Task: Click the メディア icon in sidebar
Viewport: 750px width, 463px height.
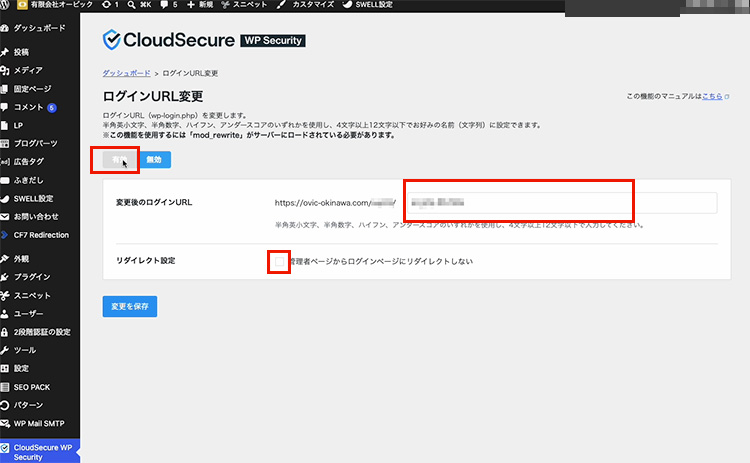Action: click(x=5, y=70)
